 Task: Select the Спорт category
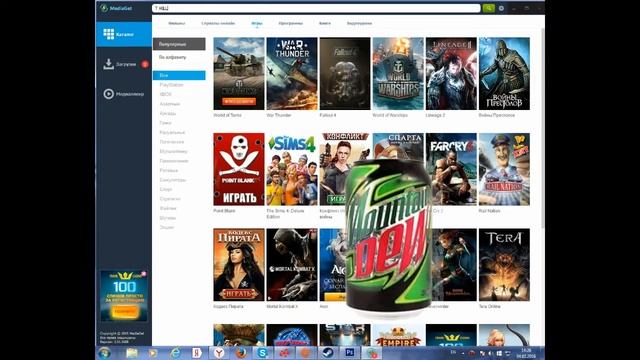(166, 189)
